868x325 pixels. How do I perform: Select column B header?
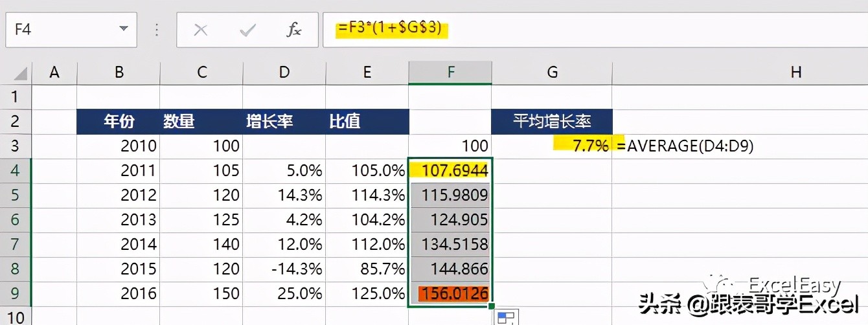click(x=119, y=73)
